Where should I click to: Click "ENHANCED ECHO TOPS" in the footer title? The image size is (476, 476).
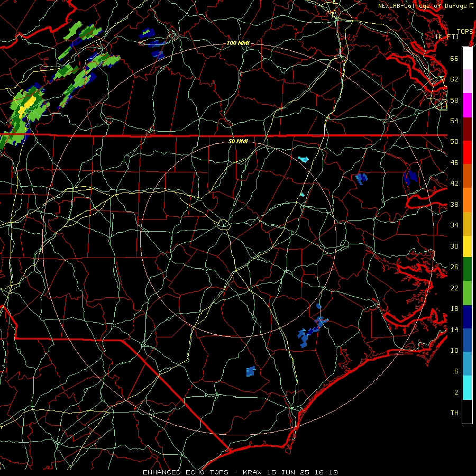tap(185, 472)
